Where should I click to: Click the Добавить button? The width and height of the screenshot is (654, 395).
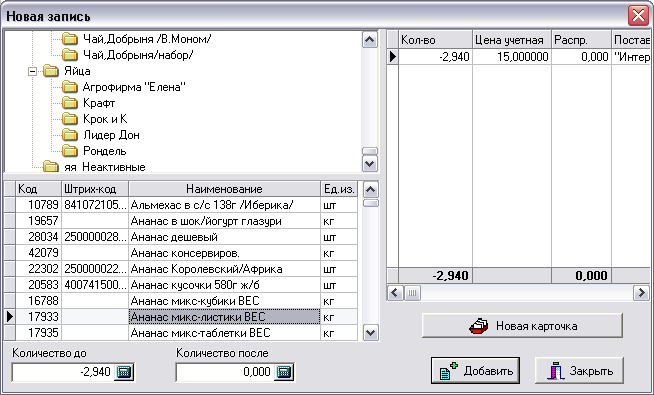475,370
